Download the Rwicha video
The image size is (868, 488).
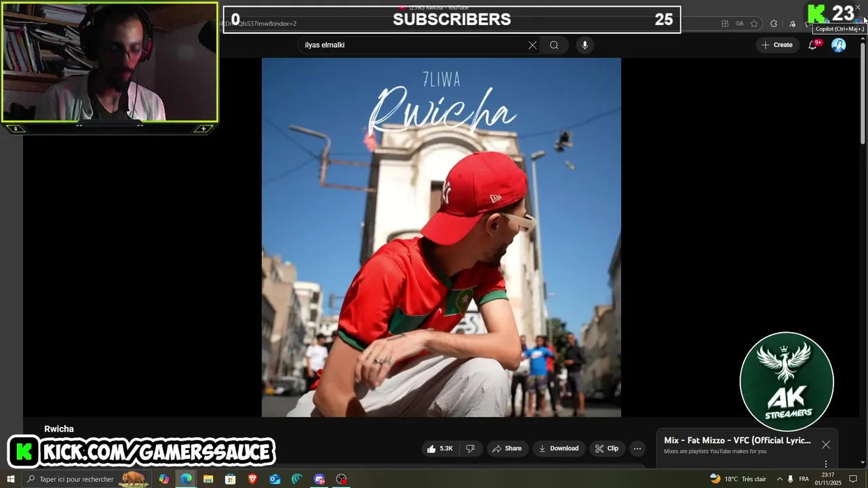(x=559, y=449)
